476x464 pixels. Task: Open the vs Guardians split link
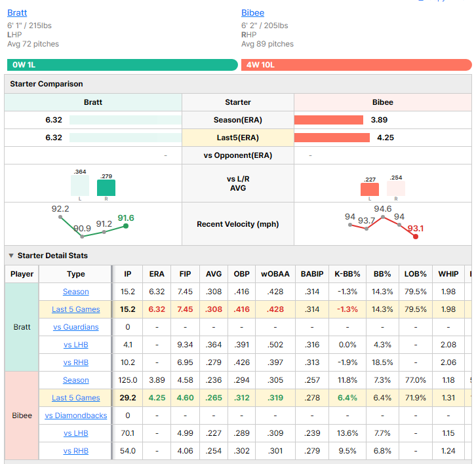click(x=76, y=327)
